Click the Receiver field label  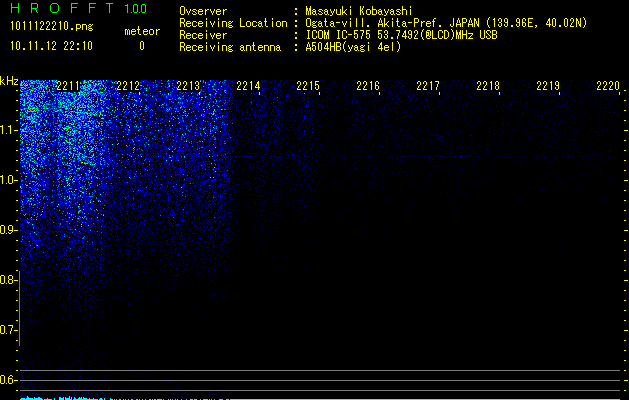tap(203, 35)
